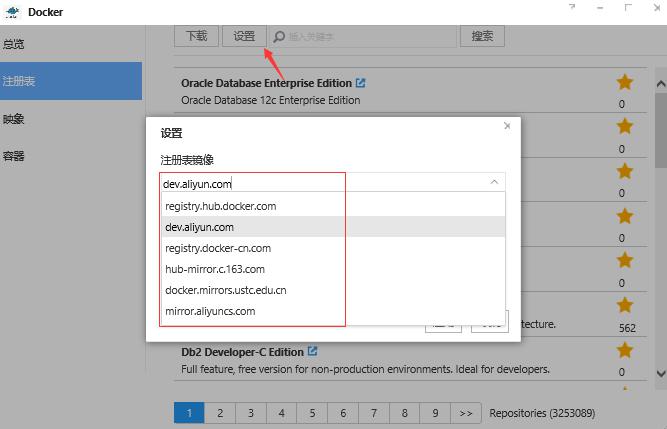The image size is (667, 429).
Task: Collapse the registry mirror dropdown chevron
Action: coord(494,182)
